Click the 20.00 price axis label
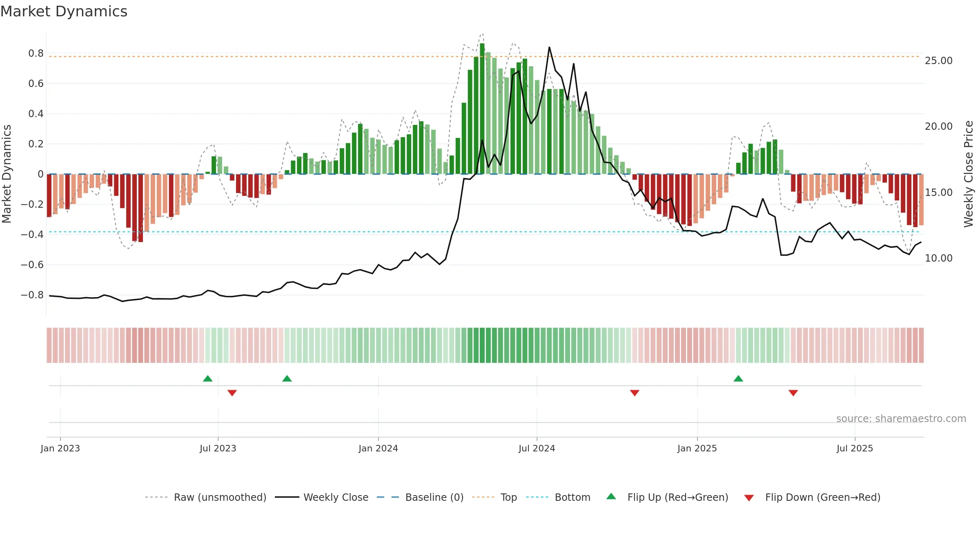The image size is (980, 551). (x=939, y=127)
